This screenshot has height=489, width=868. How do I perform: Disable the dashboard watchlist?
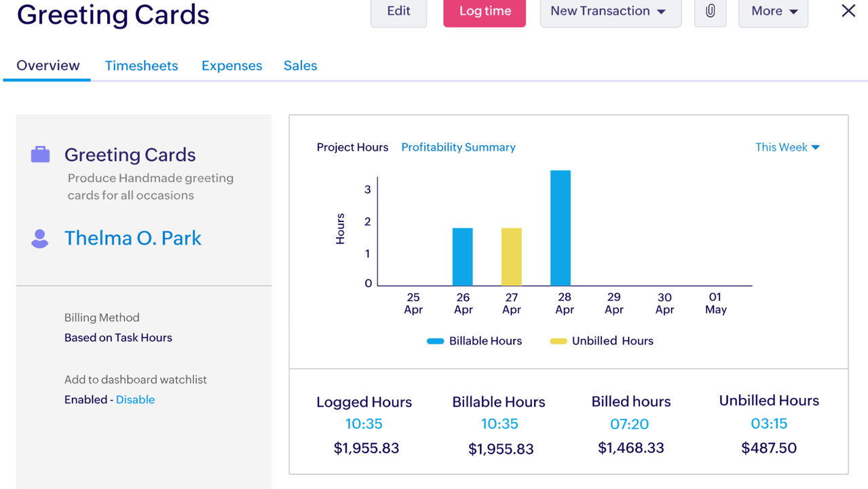click(x=135, y=399)
